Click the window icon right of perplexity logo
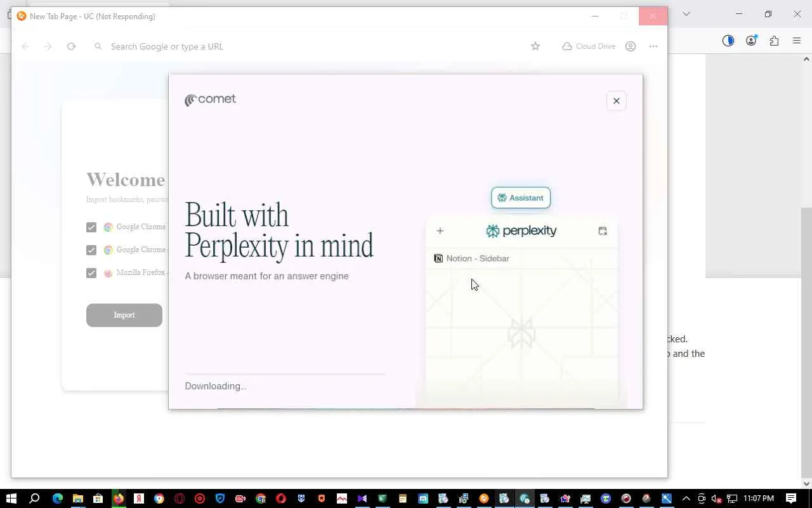 pyautogui.click(x=603, y=231)
